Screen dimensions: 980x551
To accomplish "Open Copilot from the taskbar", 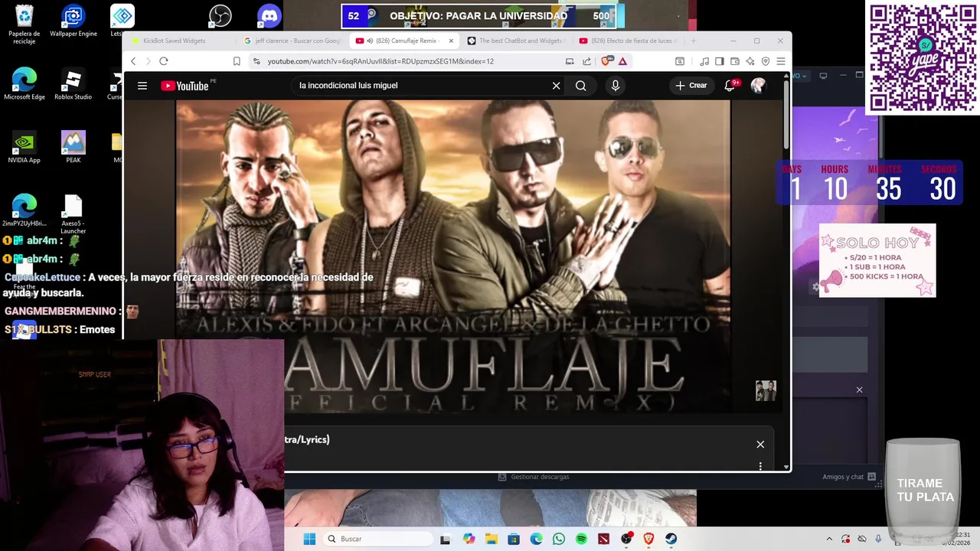I will pos(469,539).
